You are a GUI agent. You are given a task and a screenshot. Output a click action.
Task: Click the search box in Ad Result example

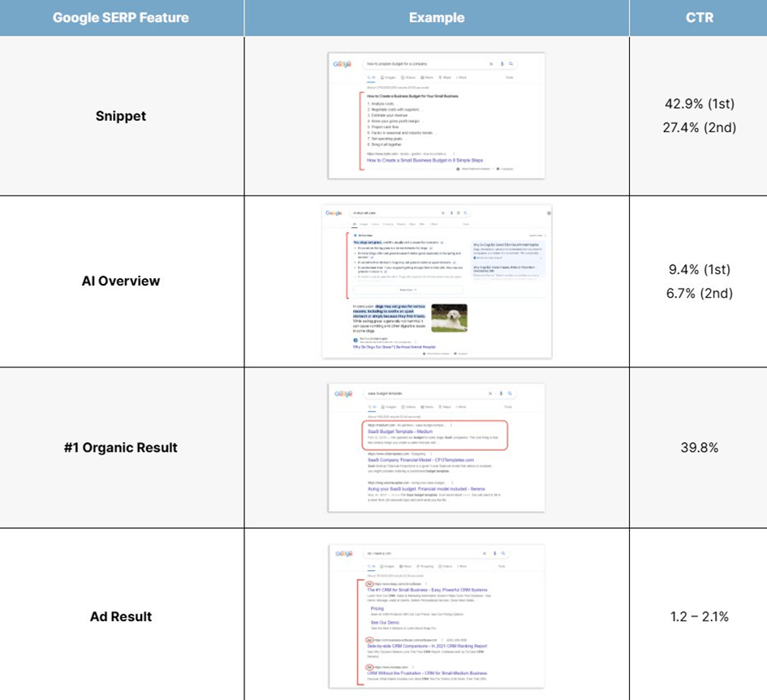435,553
